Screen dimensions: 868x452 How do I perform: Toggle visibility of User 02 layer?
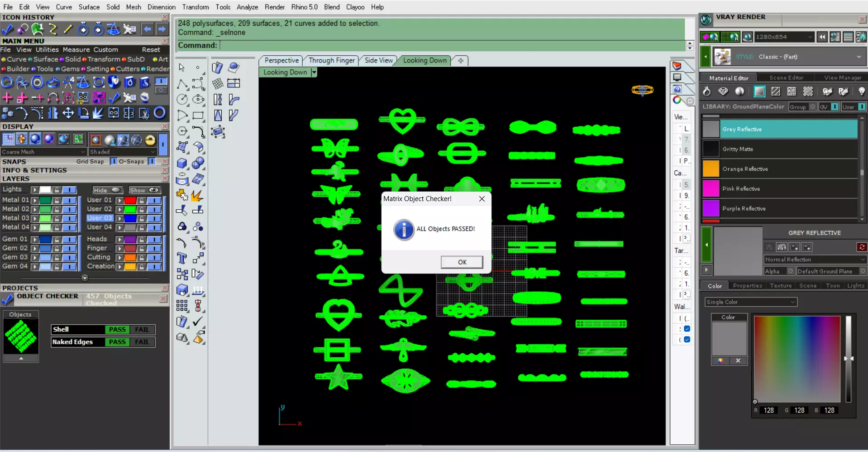[x=154, y=209]
